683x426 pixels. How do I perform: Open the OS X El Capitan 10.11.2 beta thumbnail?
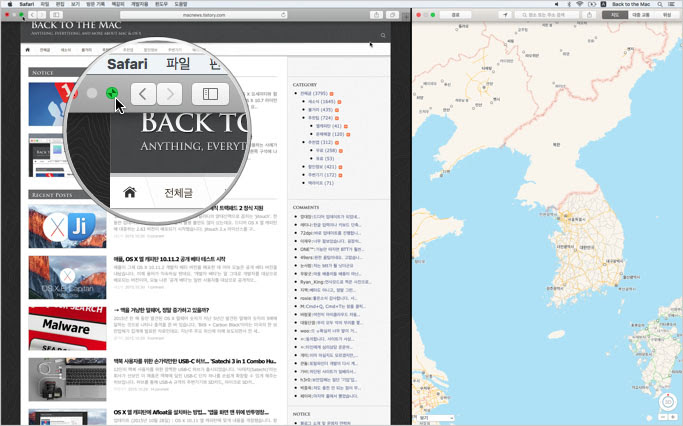coord(68,277)
